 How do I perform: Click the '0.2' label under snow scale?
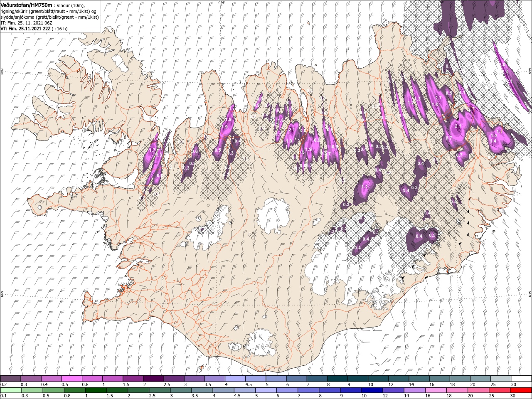(3, 384)
